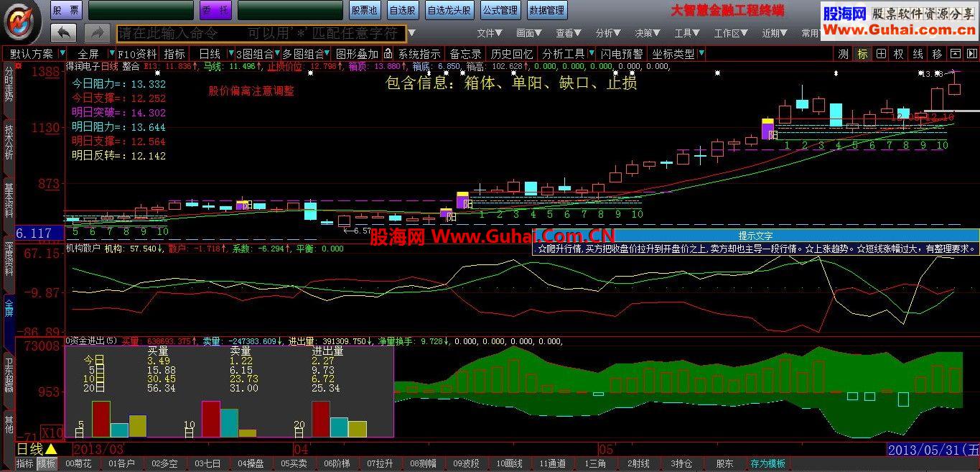Toggle the highlighted 标 icon
The width and height of the screenshot is (980, 472).
[862, 54]
